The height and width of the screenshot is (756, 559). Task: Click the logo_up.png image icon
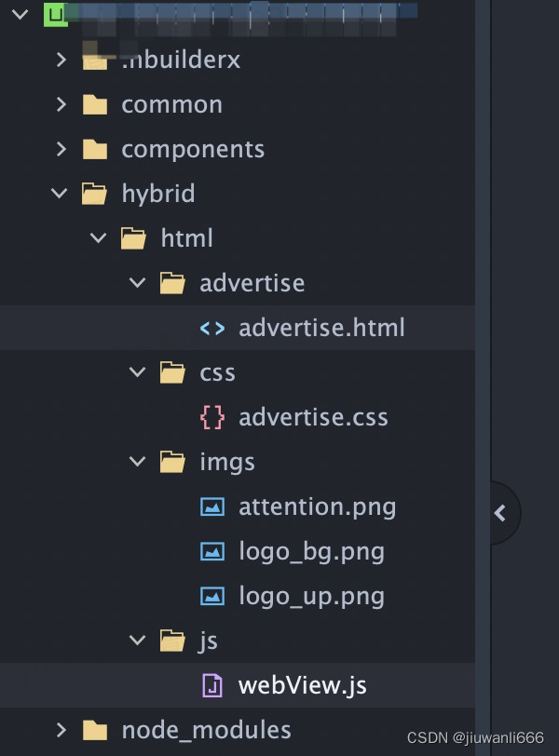(x=212, y=597)
